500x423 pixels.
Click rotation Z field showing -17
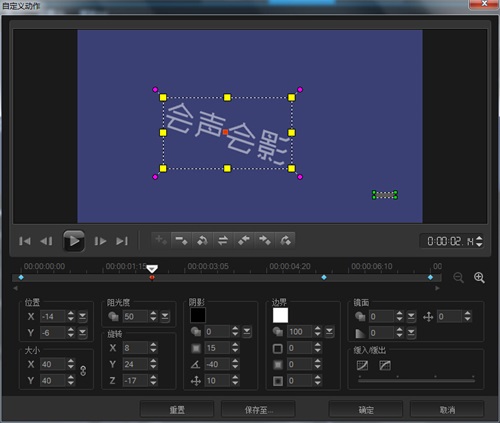tap(135, 380)
